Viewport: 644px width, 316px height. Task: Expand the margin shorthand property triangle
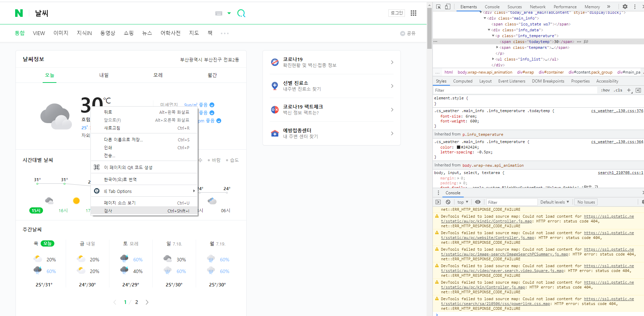(458, 178)
